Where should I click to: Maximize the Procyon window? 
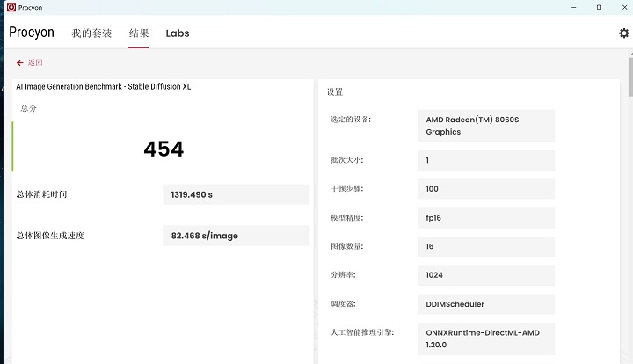(x=599, y=7)
